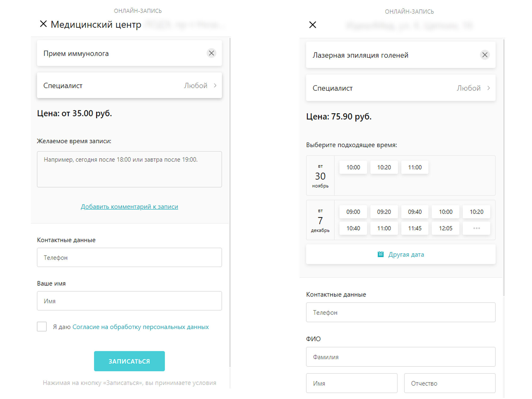Select the 10:20 slot on 30 ноября

pos(384,167)
